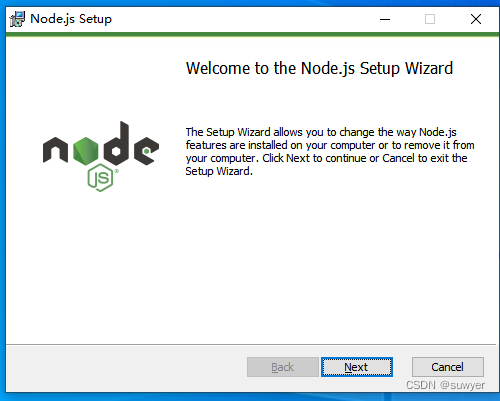Image resolution: width=500 pixels, height=401 pixels.
Task: Click the letter n in node logo
Action: (x=55, y=150)
